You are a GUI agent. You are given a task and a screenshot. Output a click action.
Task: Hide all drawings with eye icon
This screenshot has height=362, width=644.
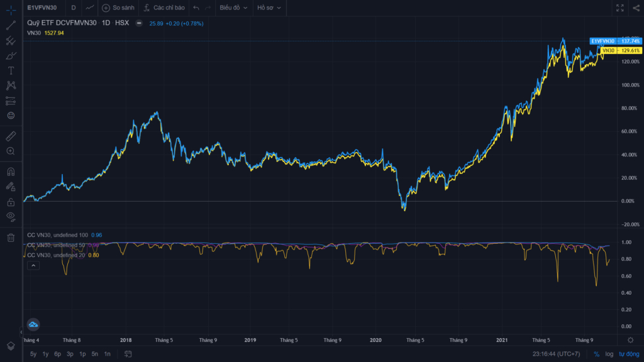11,216
